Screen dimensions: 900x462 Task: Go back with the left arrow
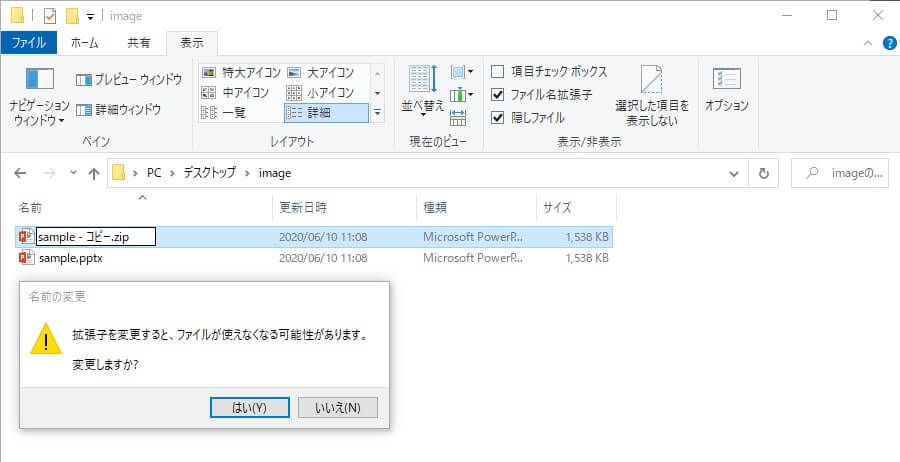click(x=20, y=173)
